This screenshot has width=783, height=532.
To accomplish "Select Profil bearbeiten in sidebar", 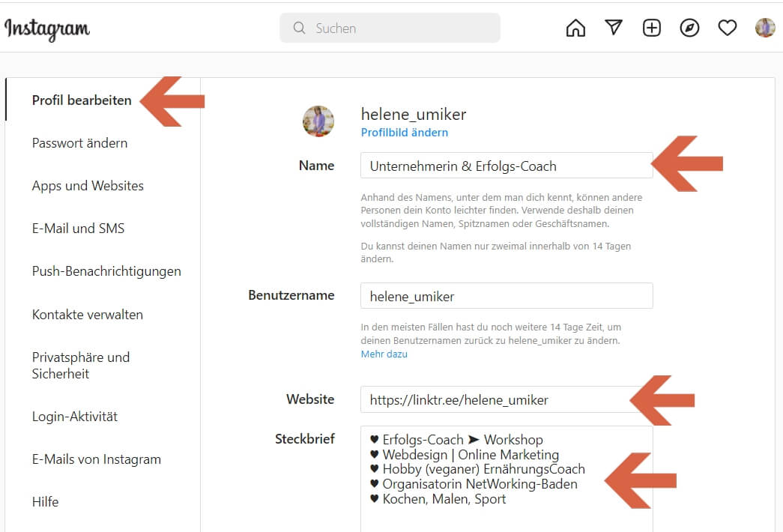I will [82, 100].
